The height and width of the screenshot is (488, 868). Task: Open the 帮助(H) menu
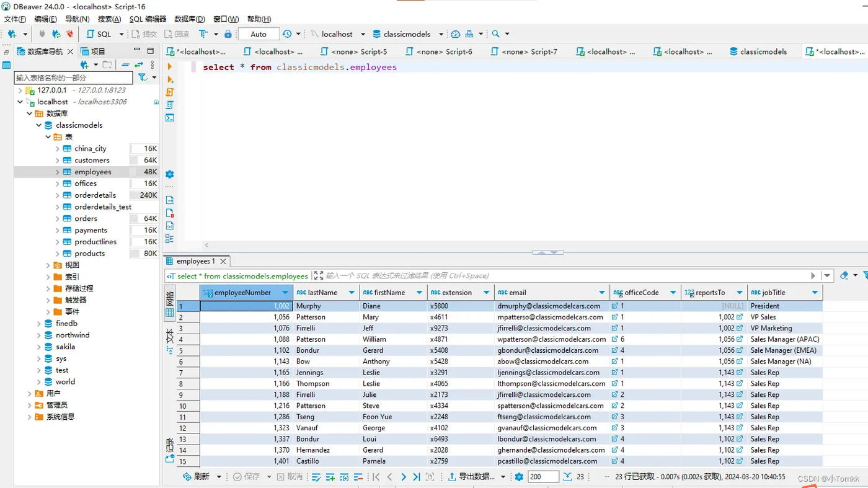click(259, 19)
